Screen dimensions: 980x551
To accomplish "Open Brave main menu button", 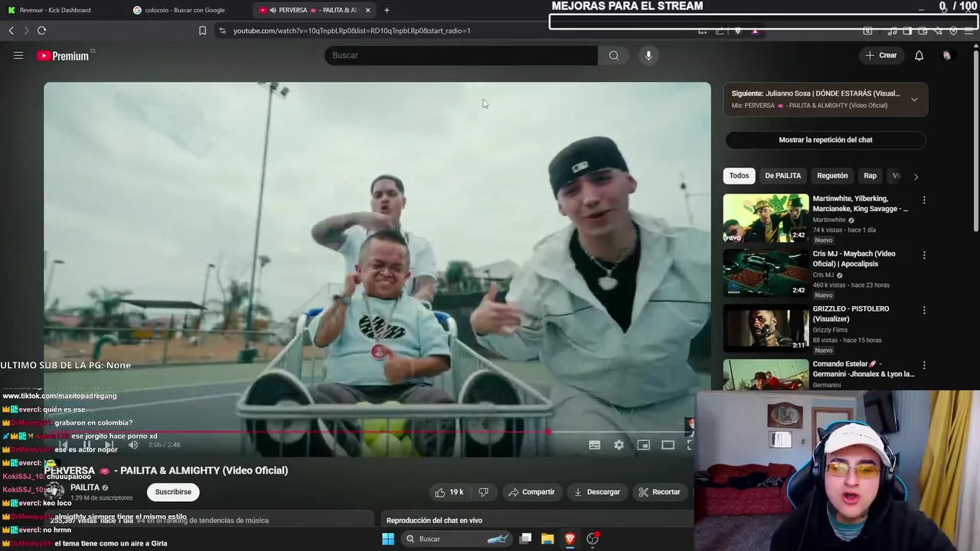I will [x=969, y=31].
